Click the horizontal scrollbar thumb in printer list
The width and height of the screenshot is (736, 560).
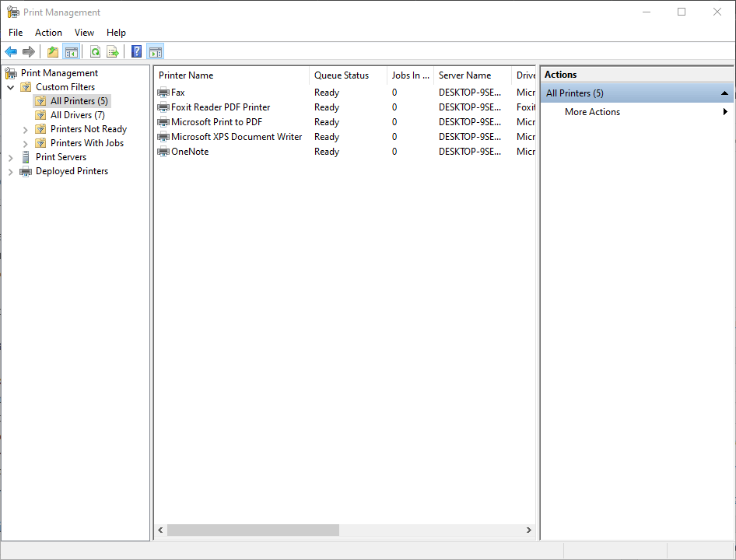(x=253, y=530)
